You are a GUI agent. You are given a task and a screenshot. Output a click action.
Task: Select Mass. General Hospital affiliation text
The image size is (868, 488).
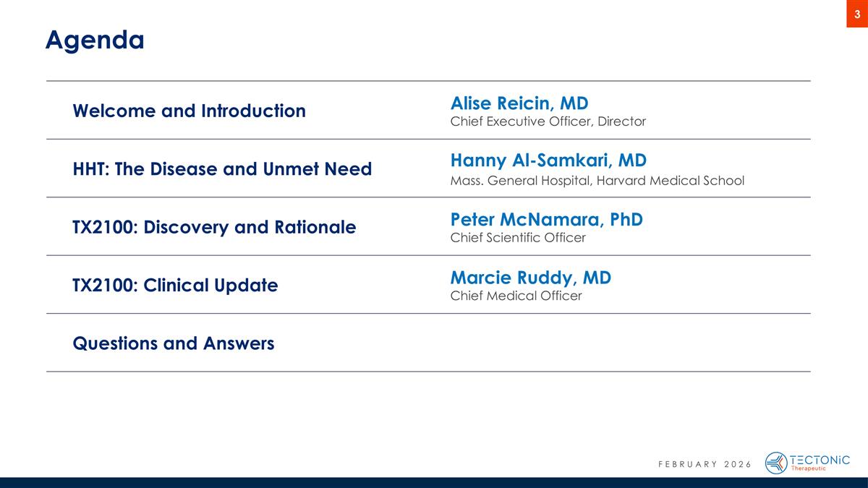597,180
